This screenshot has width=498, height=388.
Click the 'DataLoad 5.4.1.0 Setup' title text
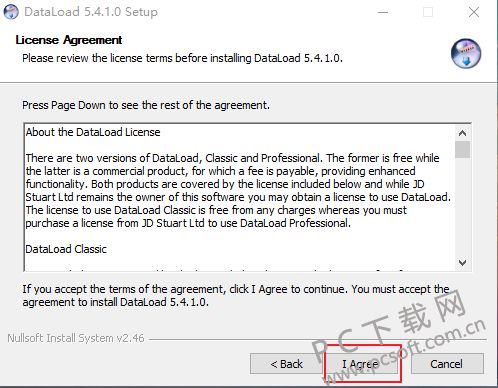pyautogui.click(x=91, y=12)
